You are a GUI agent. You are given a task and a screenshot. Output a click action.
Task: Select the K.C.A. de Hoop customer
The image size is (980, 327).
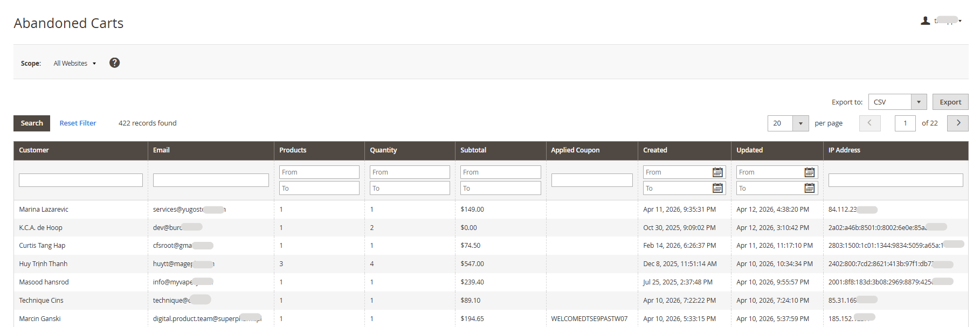(x=40, y=228)
